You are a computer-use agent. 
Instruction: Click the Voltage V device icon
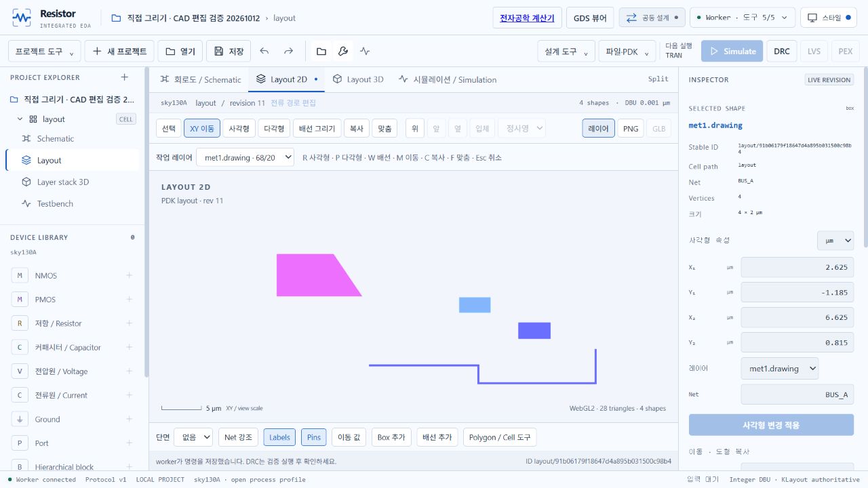coord(20,371)
